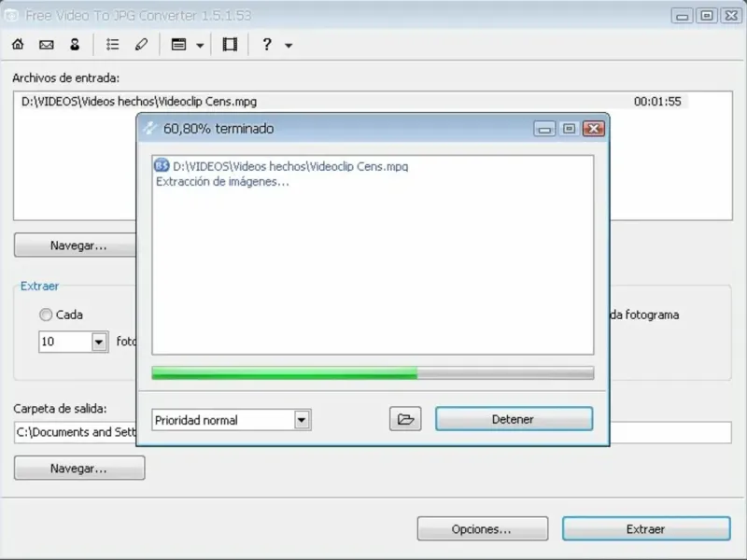Image resolution: width=747 pixels, height=560 pixels.
Task: Select Videoclip Cens.mpg row in progress dialog
Action: [290, 166]
